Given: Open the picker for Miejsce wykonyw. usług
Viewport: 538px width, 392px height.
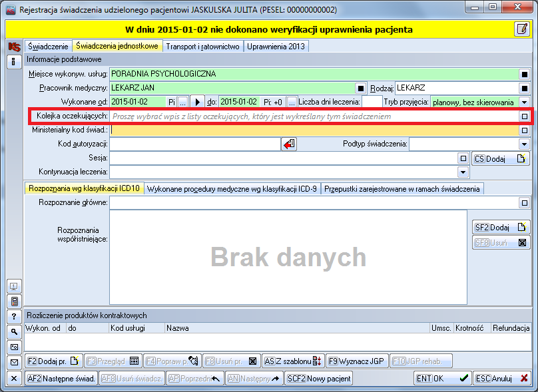Looking at the screenshot, I should click(524, 74).
